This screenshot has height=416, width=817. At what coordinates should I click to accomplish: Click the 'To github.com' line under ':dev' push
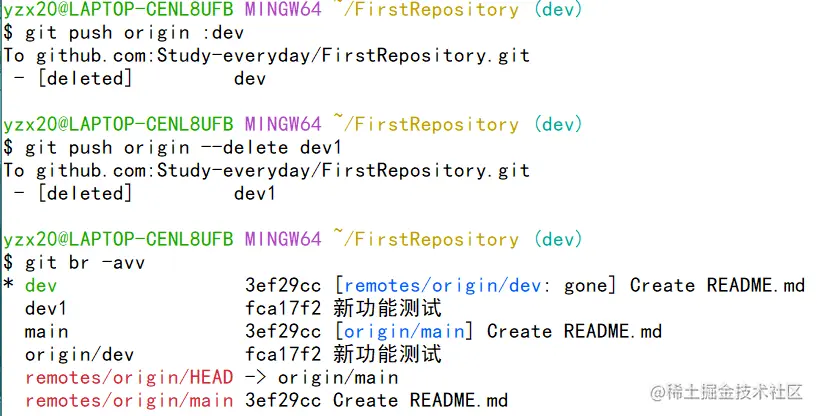pos(267,56)
